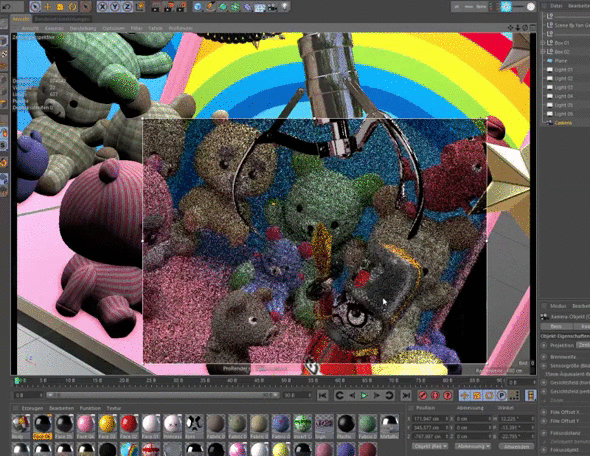
Task: Open the spline pen tool icon
Action: pyautogui.click(x=210, y=6)
